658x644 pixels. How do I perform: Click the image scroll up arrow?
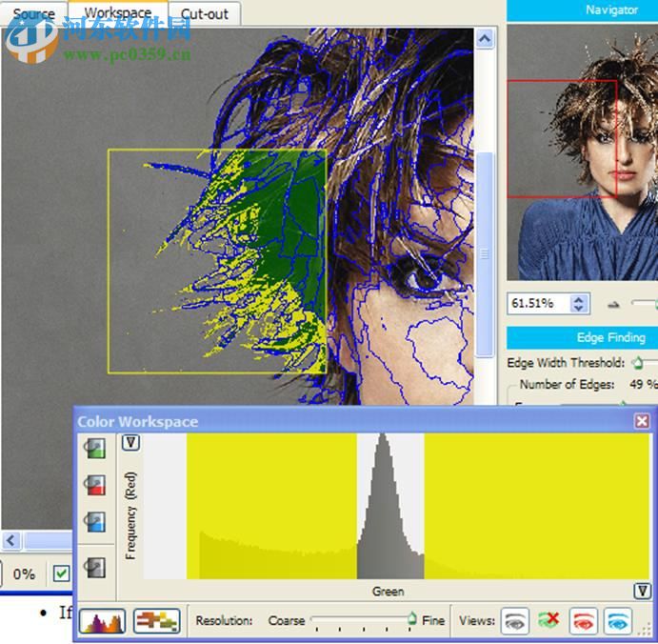[485, 39]
